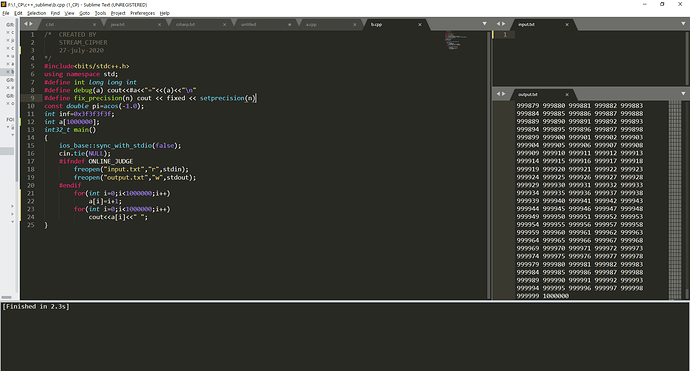
Task: Open the Preferences menu
Action: [143, 13]
